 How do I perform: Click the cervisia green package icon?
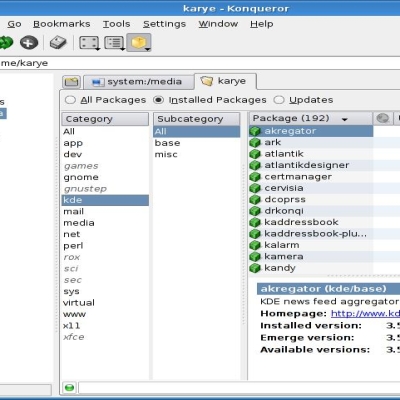coord(255,188)
